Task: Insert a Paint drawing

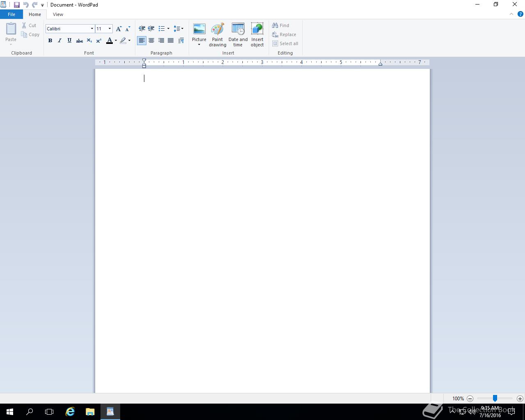Action: 217,35
